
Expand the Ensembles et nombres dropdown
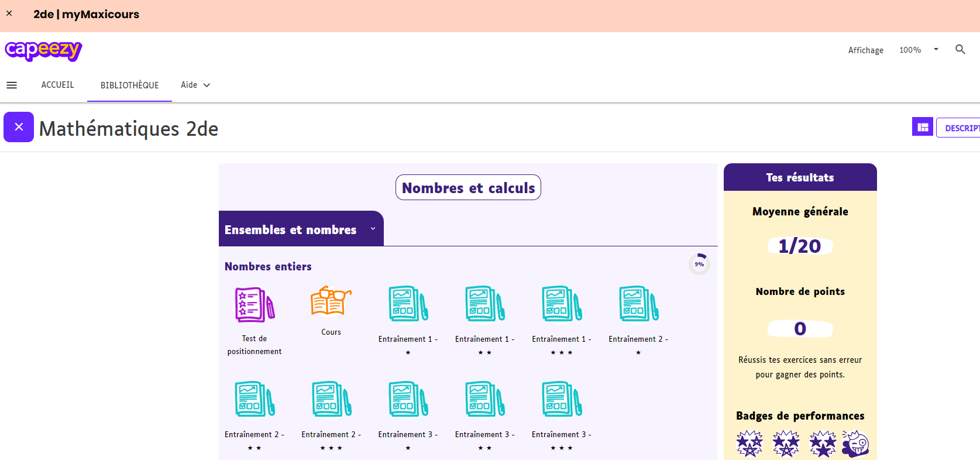pyautogui.click(x=373, y=229)
